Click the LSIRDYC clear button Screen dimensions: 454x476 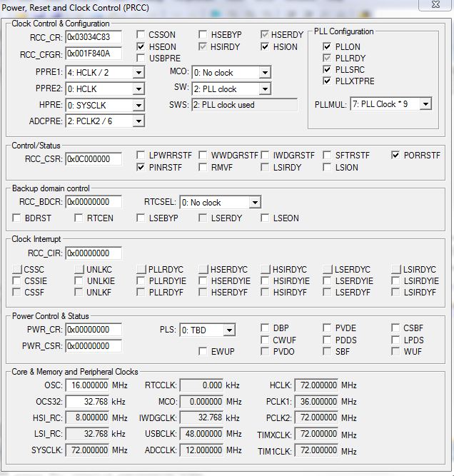click(396, 269)
